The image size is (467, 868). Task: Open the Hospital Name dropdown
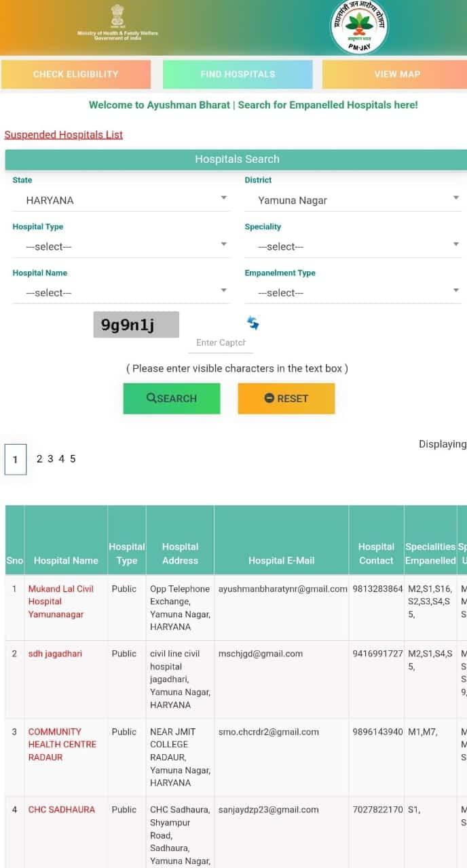[121, 292]
